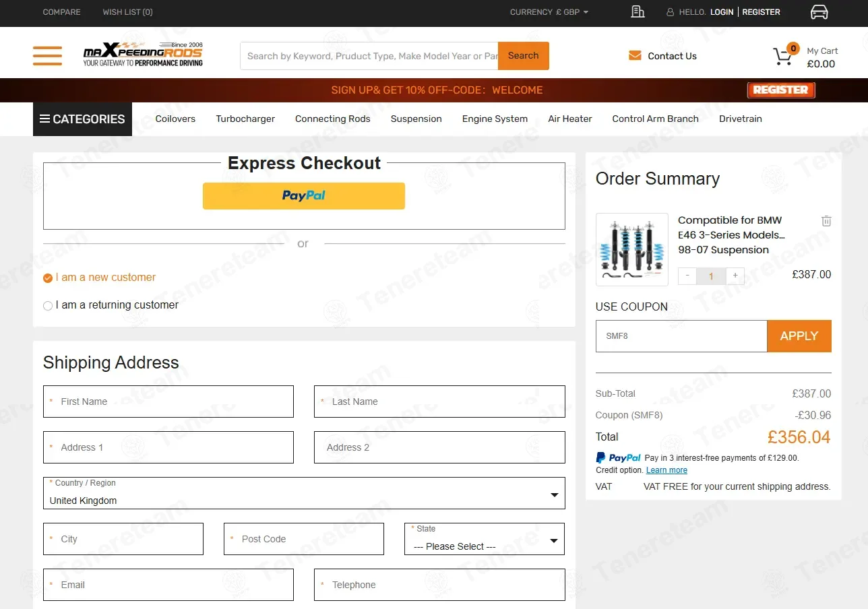
Task: Click the Total £356.04 amount
Action: click(799, 437)
